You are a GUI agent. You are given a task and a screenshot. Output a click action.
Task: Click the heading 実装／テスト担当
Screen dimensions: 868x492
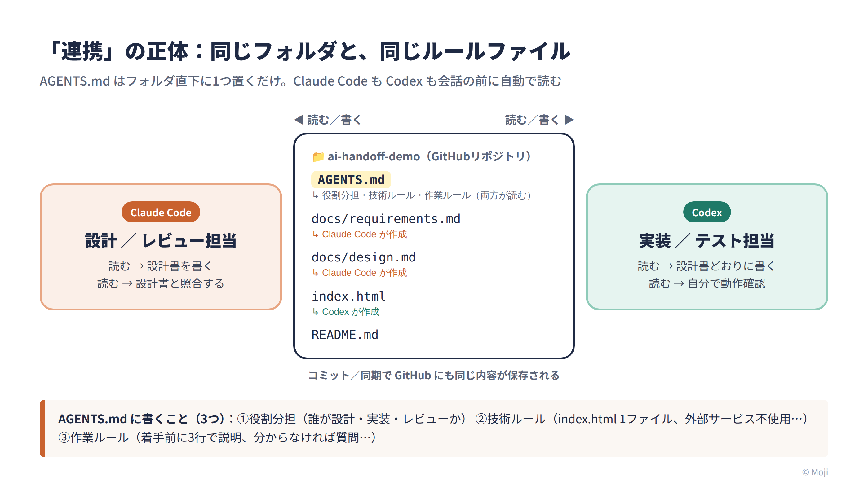pos(707,241)
